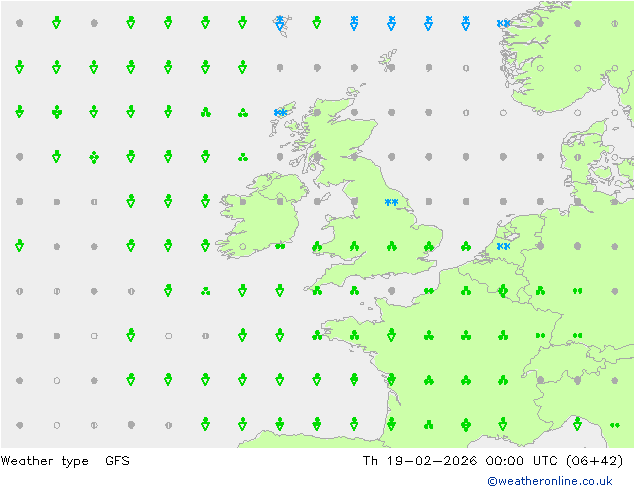Click the green rain symbol over East Anglia
Screen dimensions: 634x490
(x=429, y=246)
